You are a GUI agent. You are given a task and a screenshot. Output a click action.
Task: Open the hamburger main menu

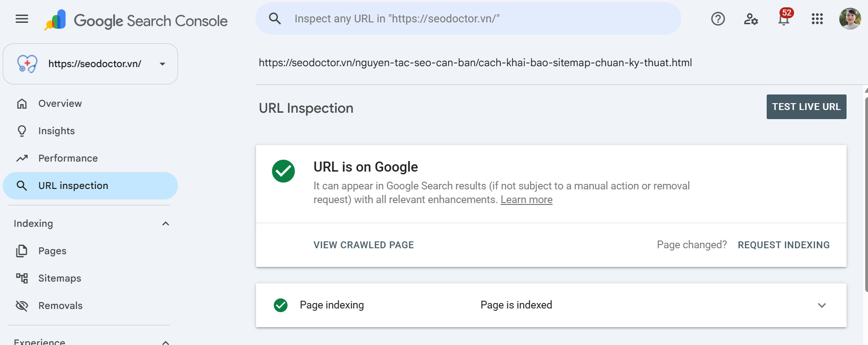click(22, 19)
